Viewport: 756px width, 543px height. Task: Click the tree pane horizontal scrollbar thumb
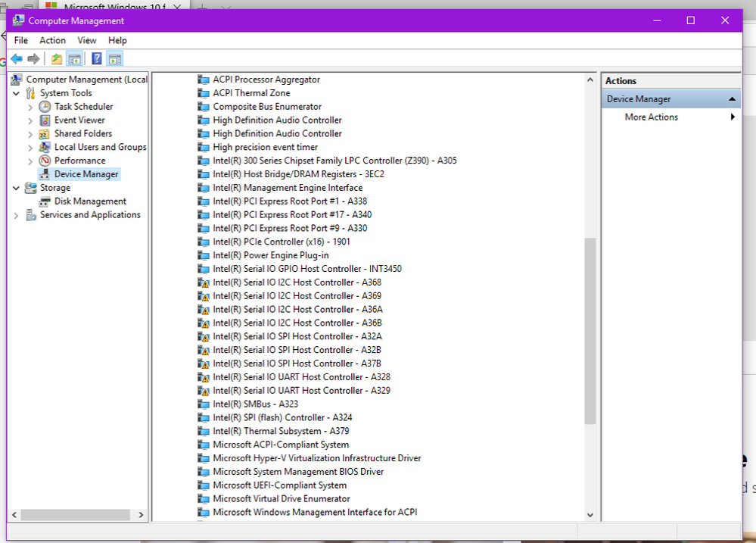(x=75, y=515)
